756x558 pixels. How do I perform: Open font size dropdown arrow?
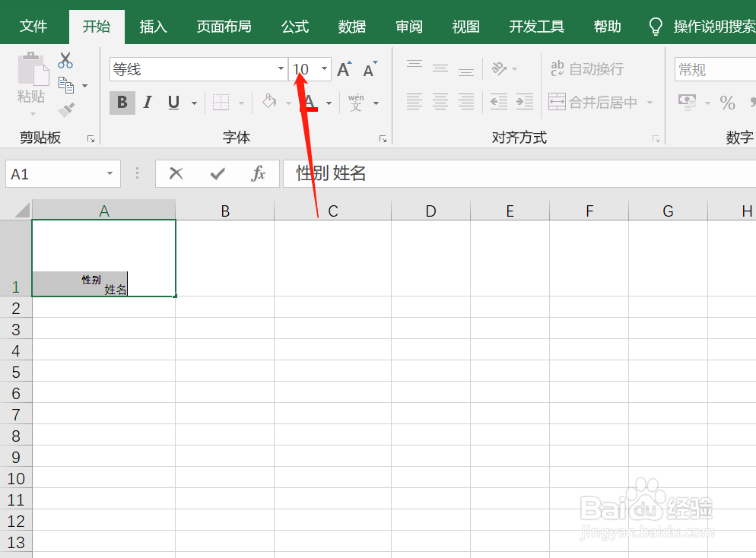(x=325, y=69)
